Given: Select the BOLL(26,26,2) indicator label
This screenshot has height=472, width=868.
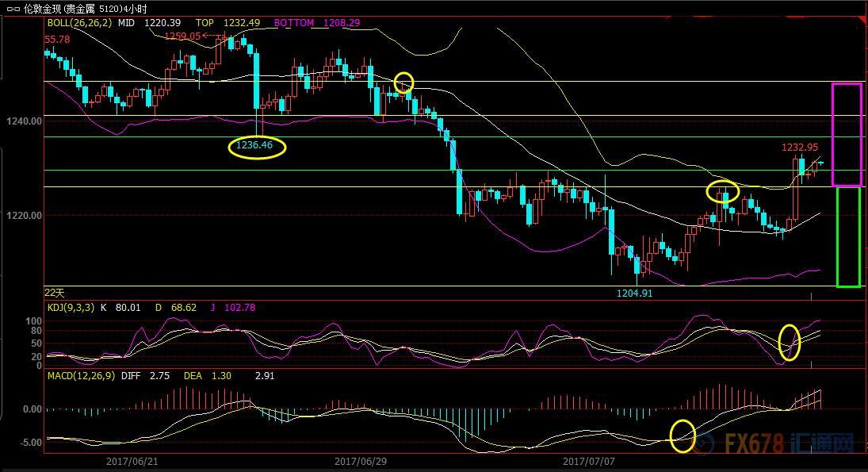Looking at the screenshot, I should pyautogui.click(x=79, y=23).
